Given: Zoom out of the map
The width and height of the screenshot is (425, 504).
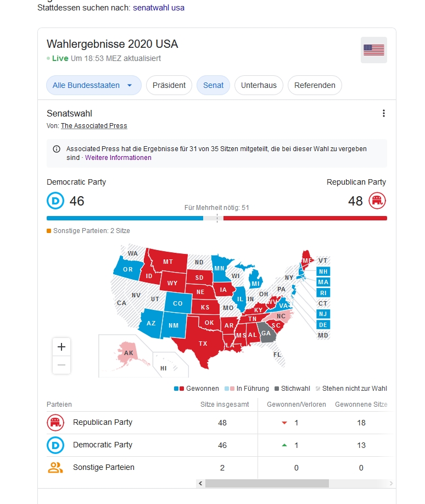Looking at the screenshot, I should pyautogui.click(x=61, y=365).
